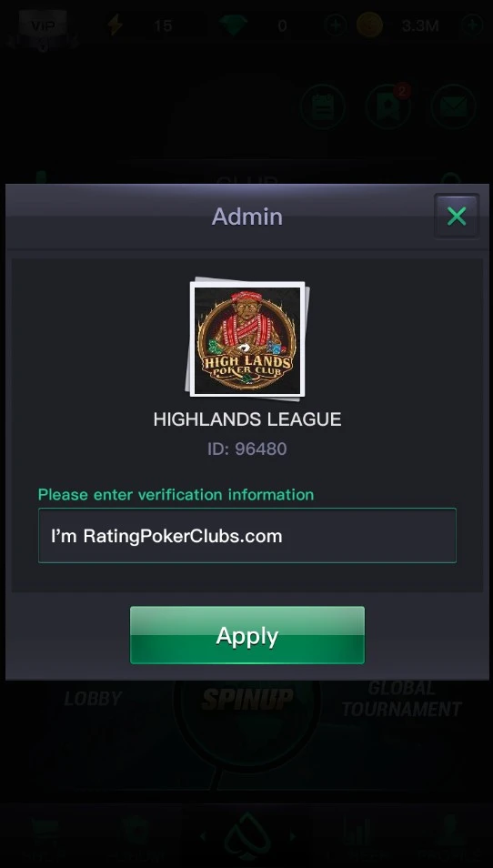This screenshot has width=493, height=868.
Task: Open the bookmark icon with red badge
Action: [387, 106]
